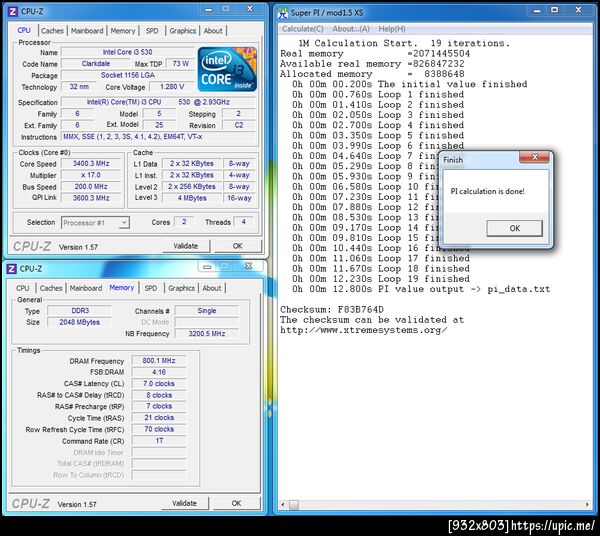Click the '2048 MBytes' memory size value
600x536 pixels.
coord(80,322)
